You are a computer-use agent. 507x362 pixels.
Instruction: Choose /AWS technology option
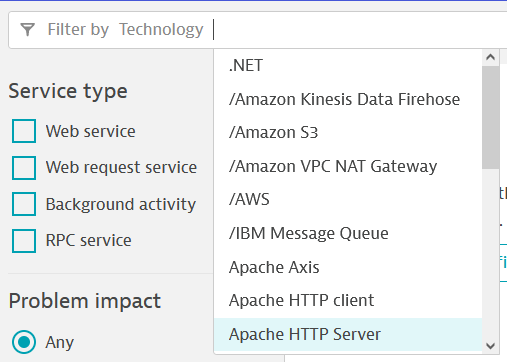pyautogui.click(x=348, y=199)
